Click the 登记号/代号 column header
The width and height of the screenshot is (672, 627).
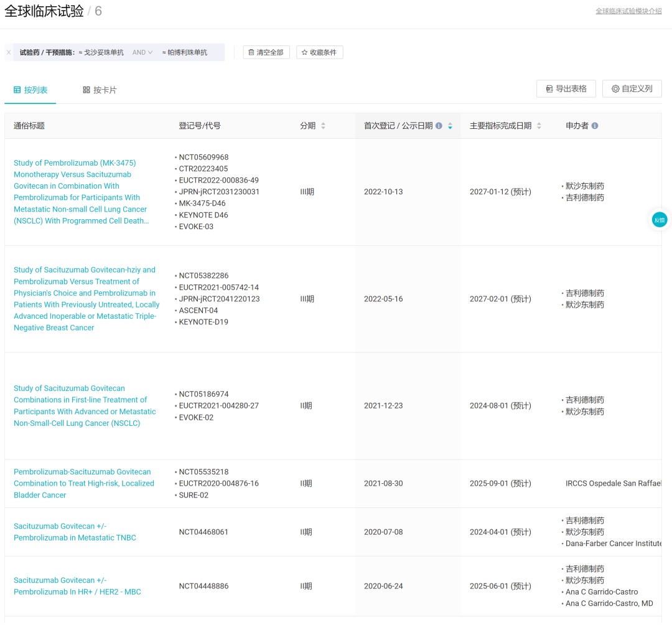tap(199, 126)
